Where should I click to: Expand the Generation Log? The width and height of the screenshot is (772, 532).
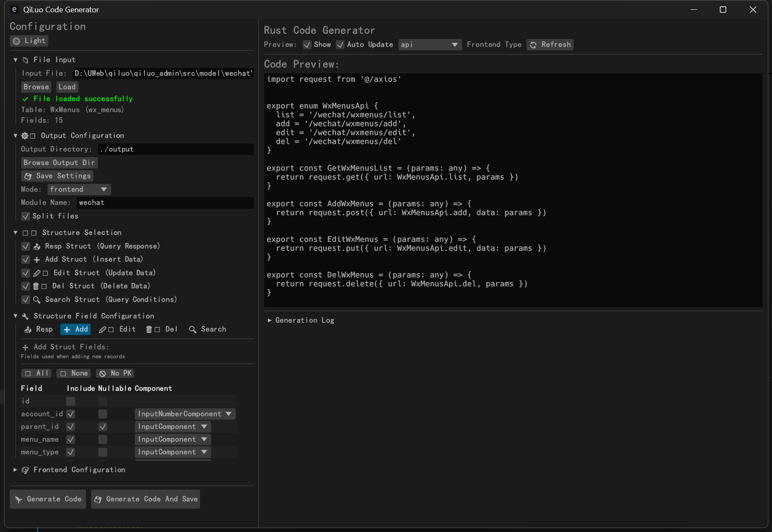click(x=270, y=320)
